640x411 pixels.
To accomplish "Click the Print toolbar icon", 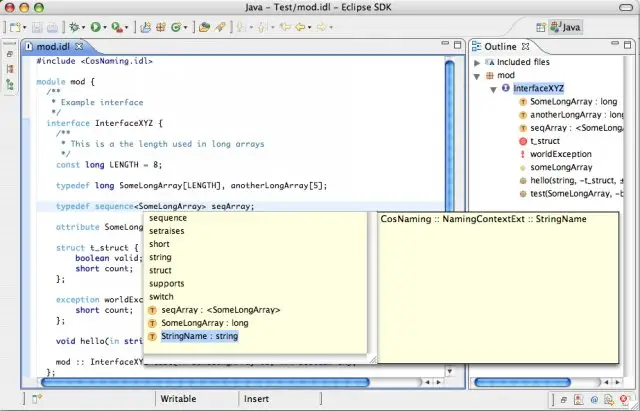I will click(x=52, y=27).
